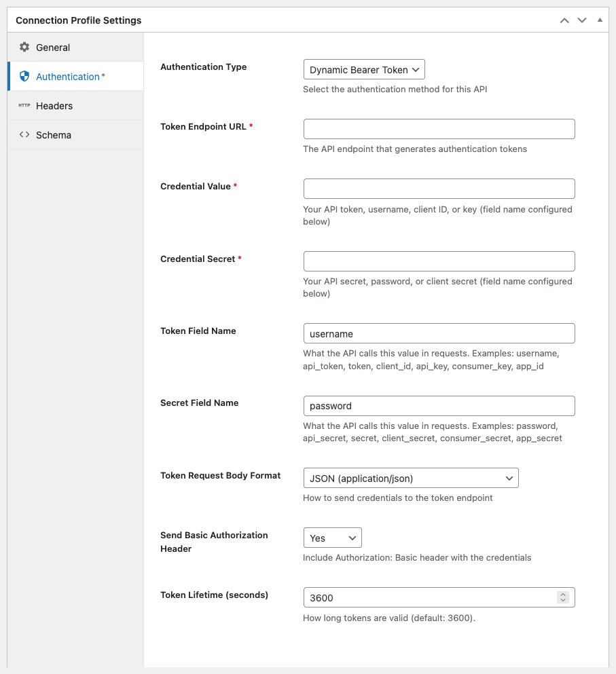This screenshot has height=674, width=616.
Task: Focus the Token Endpoint URL field
Action: pyautogui.click(x=439, y=129)
